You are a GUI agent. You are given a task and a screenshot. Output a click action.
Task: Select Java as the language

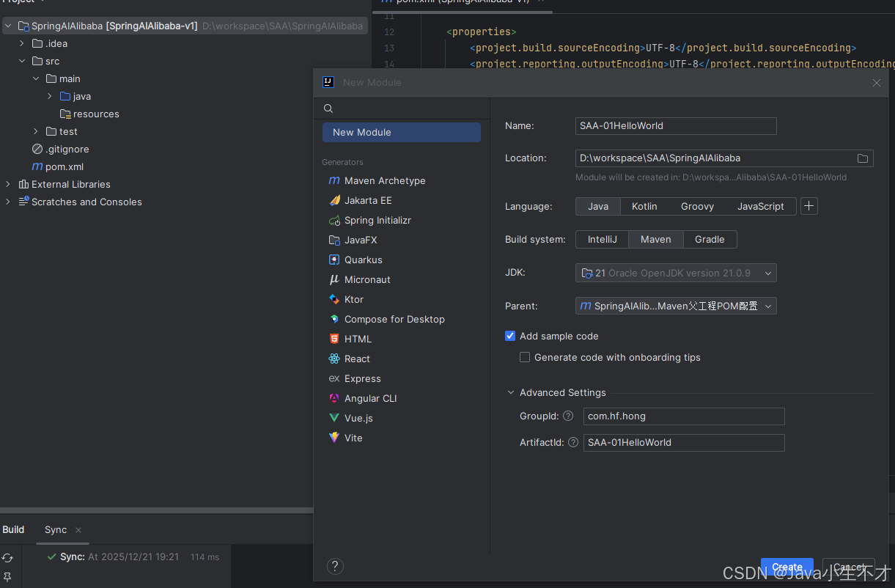pos(598,206)
